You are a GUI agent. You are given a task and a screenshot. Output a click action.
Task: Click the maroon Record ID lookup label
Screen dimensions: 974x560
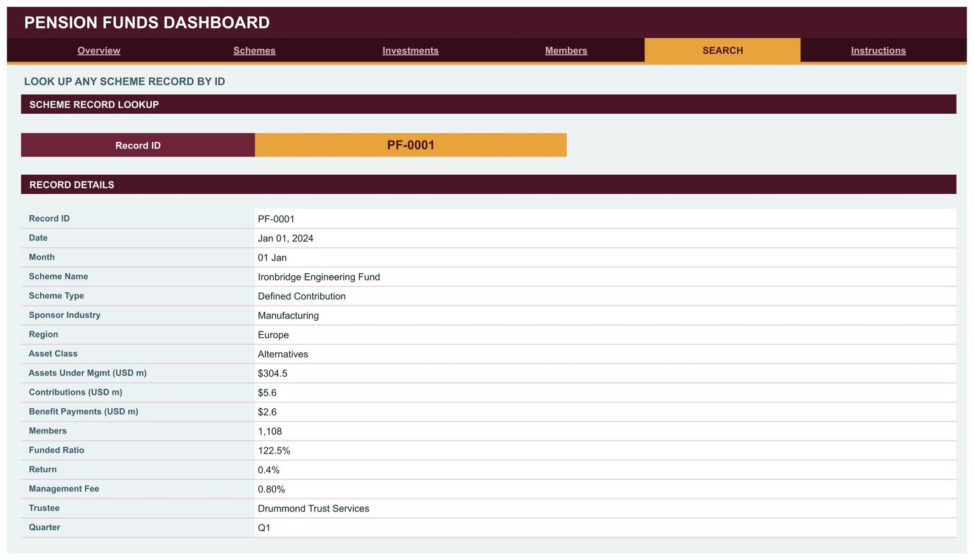coord(138,145)
